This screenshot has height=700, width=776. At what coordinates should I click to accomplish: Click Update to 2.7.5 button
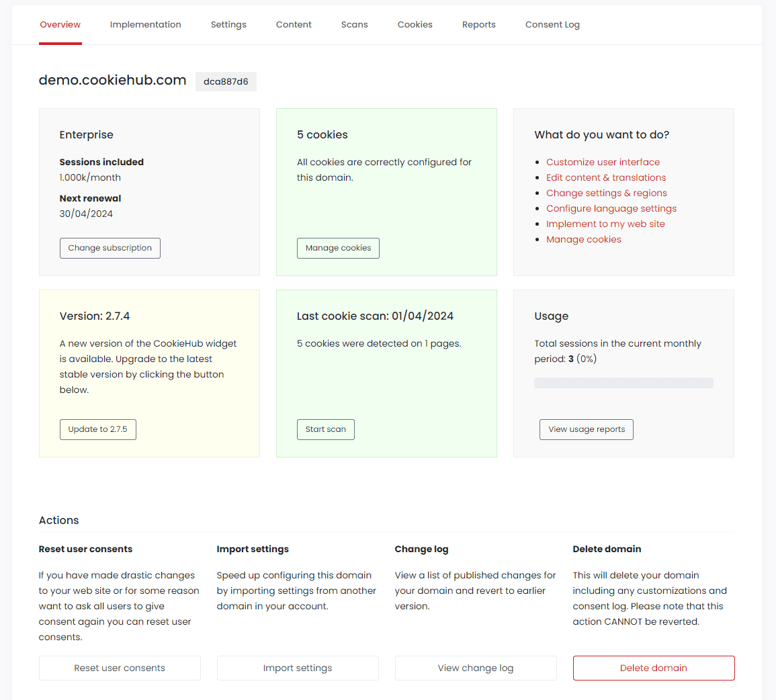pyautogui.click(x=97, y=429)
